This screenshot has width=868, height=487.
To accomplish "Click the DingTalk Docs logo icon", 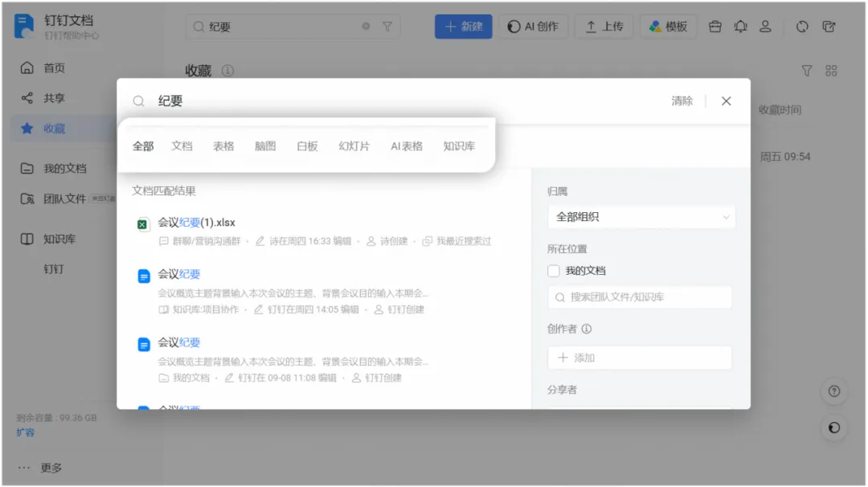I will click(x=24, y=27).
